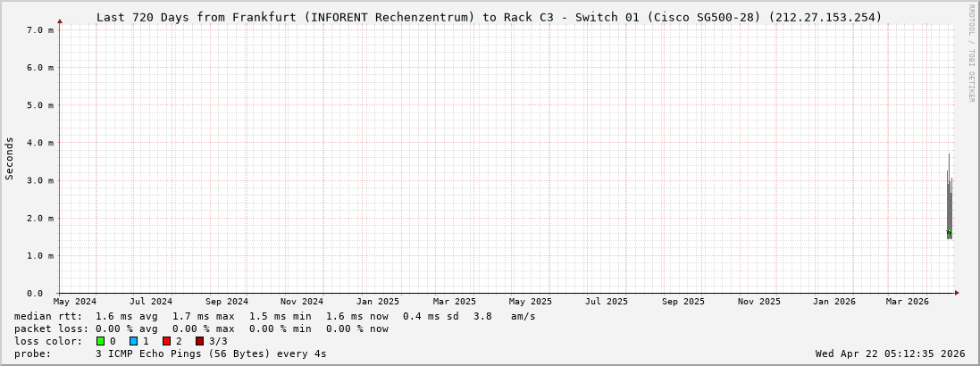Click the median rtt statistics line

(275, 316)
